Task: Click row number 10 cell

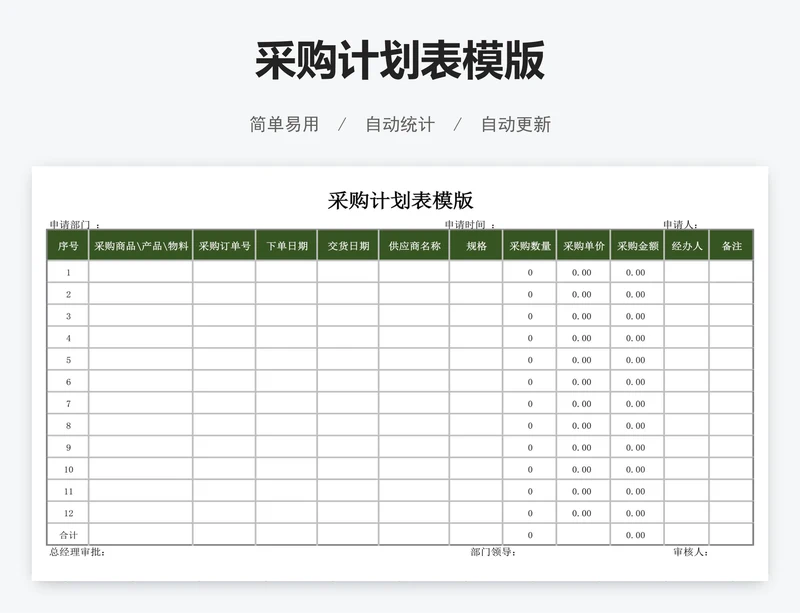Action: pos(68,470)
